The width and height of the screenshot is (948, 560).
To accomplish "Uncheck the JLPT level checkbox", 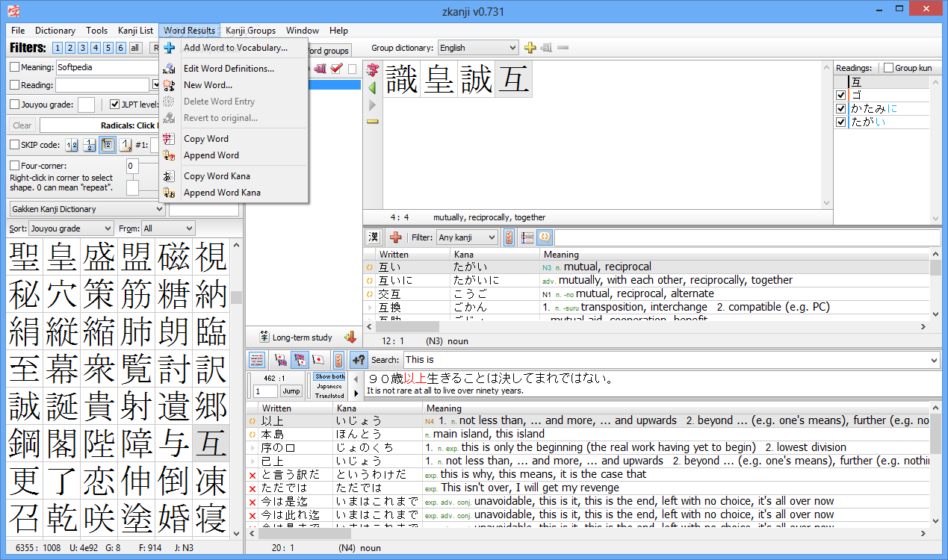I will [x=115, y=105].
